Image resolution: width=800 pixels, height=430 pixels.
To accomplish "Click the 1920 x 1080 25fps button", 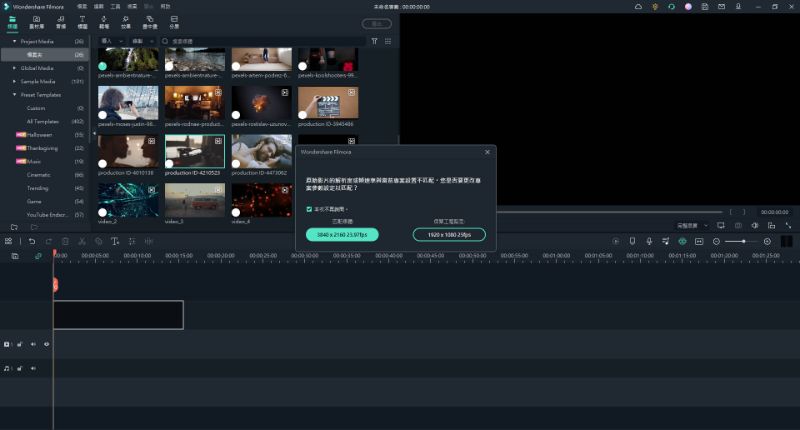I will coord(449,235).
